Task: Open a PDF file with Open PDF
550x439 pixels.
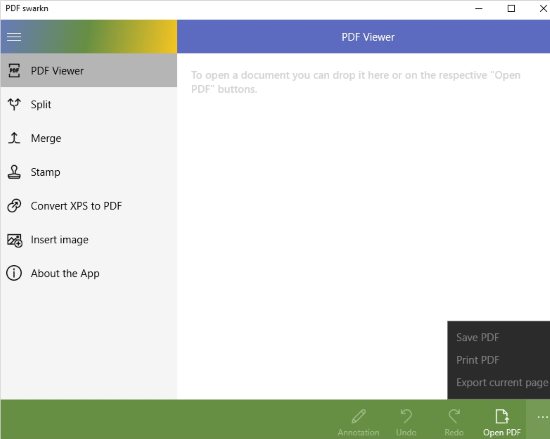Action: click(502, 422)
